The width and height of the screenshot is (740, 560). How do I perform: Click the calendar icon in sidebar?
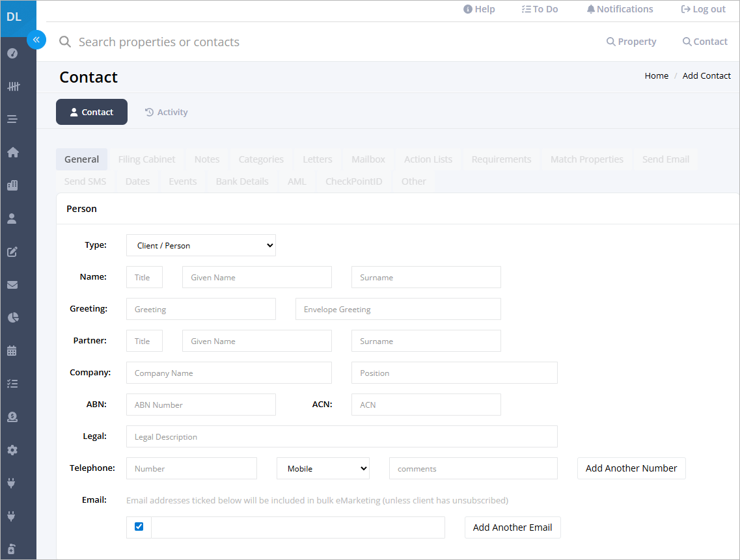click(x=12, y=351)
